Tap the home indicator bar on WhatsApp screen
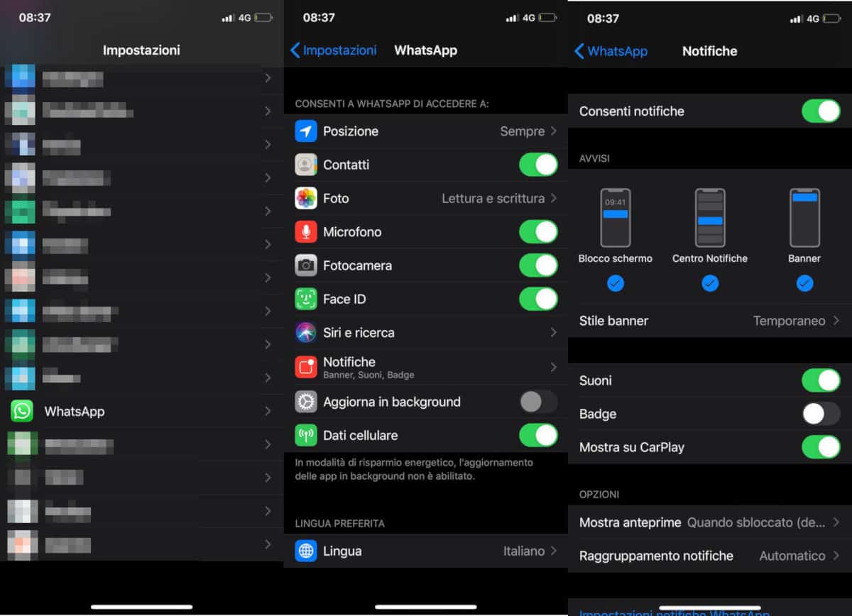 coord(425,607)
